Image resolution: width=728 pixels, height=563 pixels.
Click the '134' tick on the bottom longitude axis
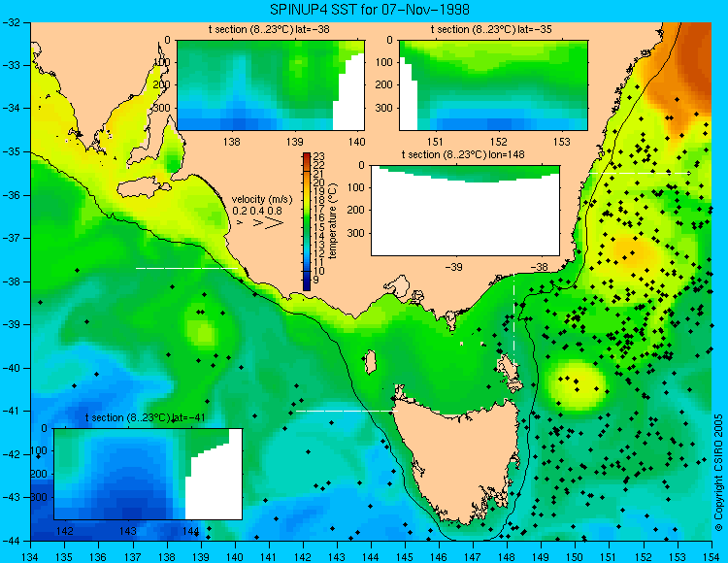click(30, 557)
